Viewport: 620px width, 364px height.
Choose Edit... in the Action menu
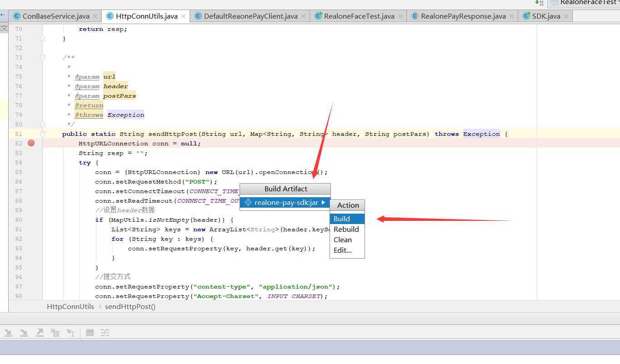347,250
